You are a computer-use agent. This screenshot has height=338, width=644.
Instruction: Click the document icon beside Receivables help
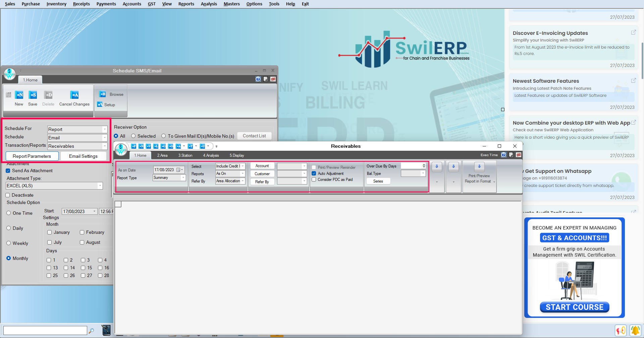(x=511, y=155)
